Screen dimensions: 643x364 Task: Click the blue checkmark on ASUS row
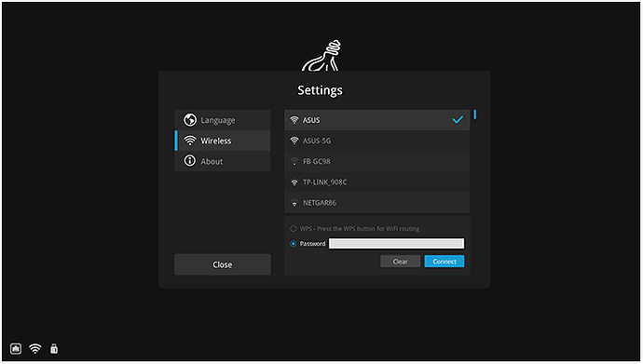point(458,119)
